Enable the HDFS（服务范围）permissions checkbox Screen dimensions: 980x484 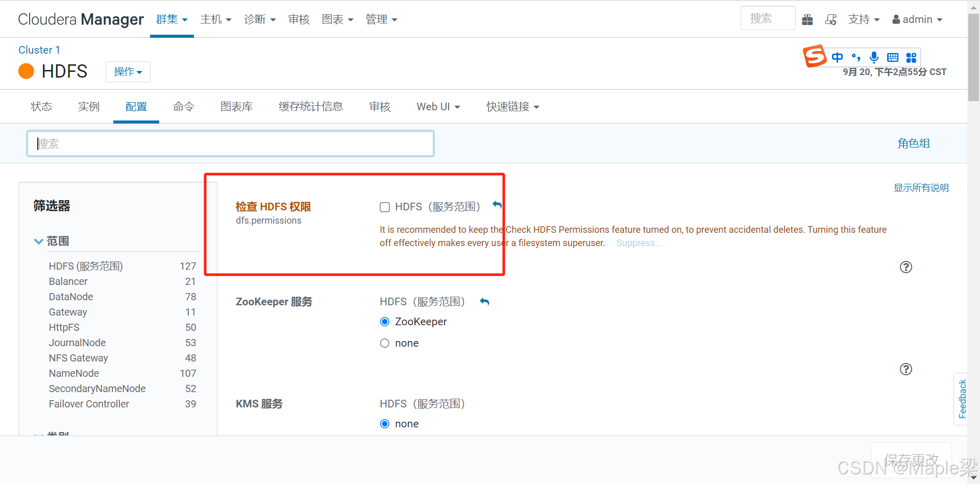(x=384, y=207)
